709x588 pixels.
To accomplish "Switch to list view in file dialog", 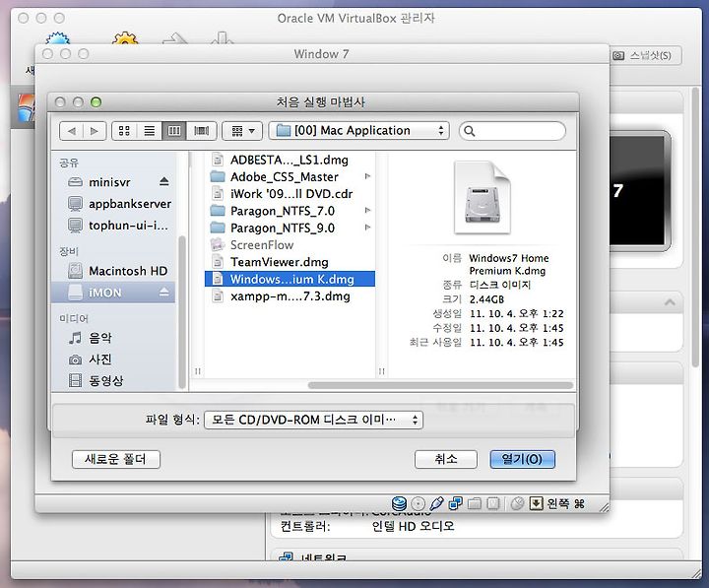I will (150, 131).
